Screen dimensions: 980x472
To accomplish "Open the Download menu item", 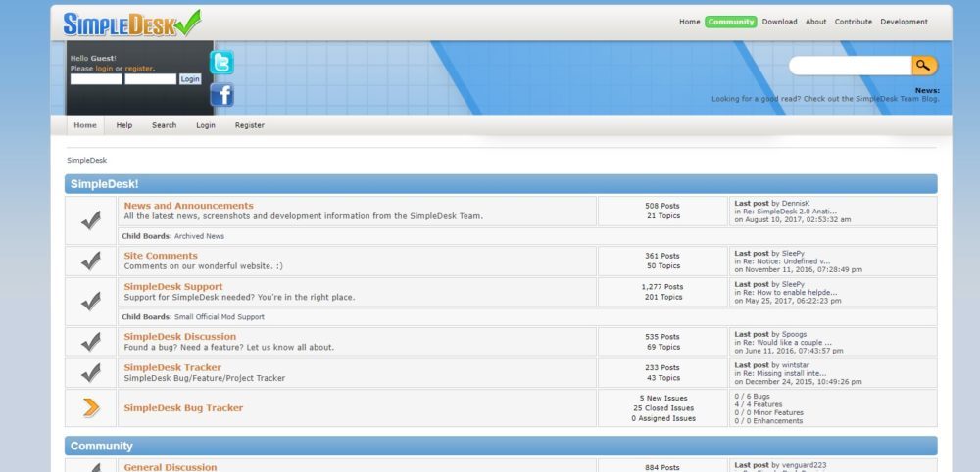I will (779, 22).
